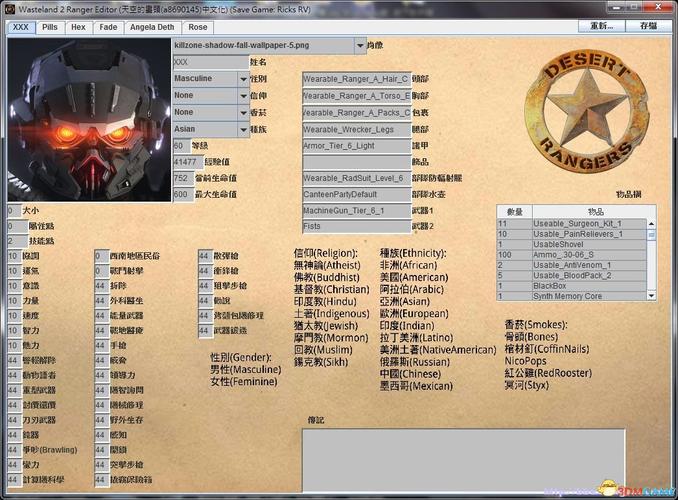678x500 pixels.
Task: Open the Hex character tab
Action: (x=78, y=27)
